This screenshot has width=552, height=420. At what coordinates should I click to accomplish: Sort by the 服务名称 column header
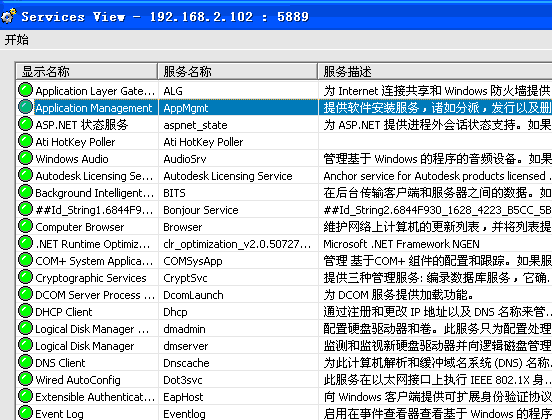(238, 71)
